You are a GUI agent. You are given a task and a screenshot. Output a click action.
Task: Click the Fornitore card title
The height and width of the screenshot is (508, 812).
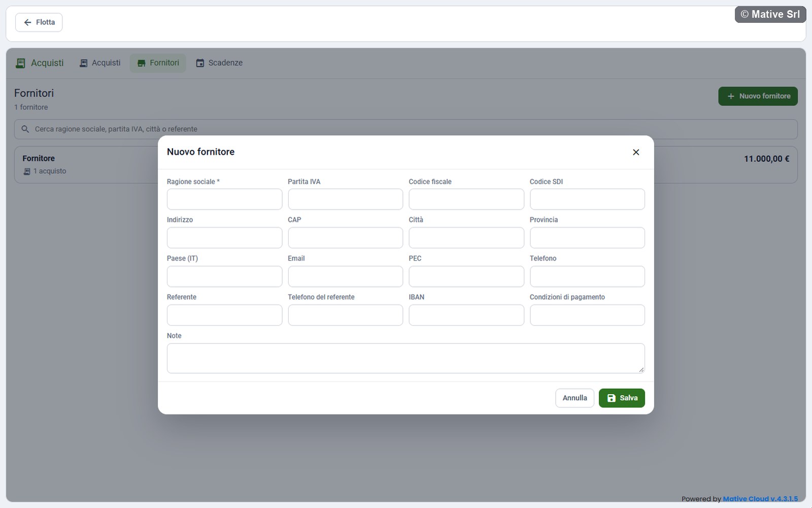[x=39, y=158]
